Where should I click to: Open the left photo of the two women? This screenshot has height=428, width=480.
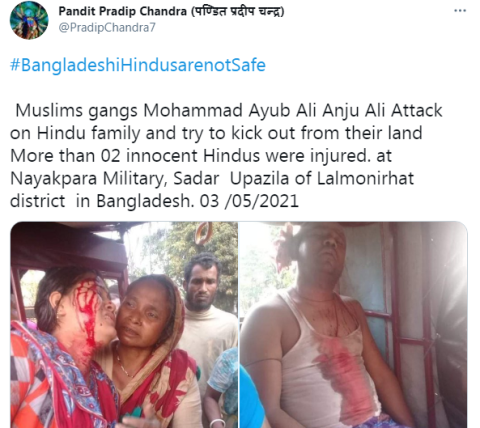pyautogui.click(x=124, y=325)
